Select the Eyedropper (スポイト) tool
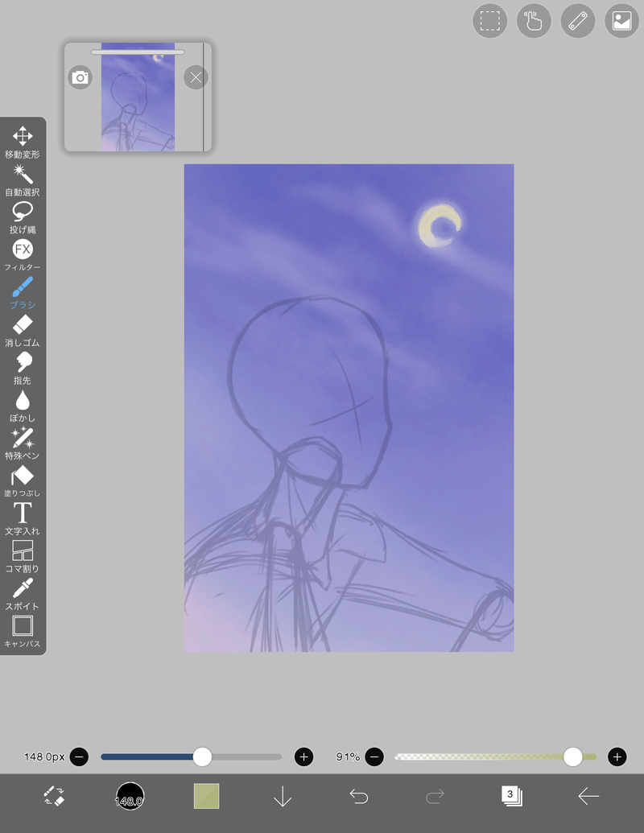644x833 pixels. (23, 595)
